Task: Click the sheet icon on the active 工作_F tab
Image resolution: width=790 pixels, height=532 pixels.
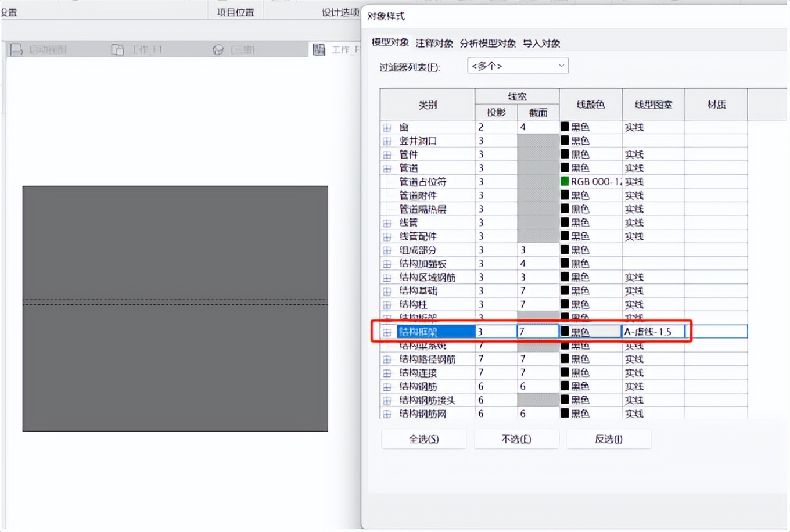Action: pos(319,50)
